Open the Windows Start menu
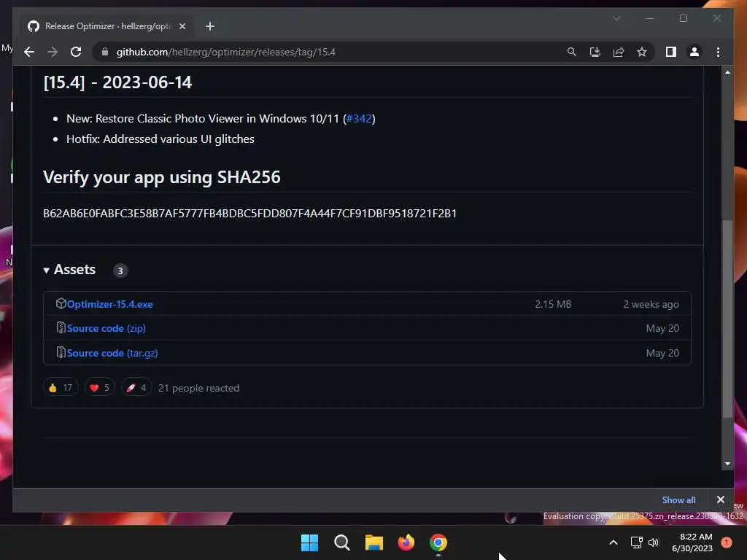This screenshot has height=560, width=747. 309,542
